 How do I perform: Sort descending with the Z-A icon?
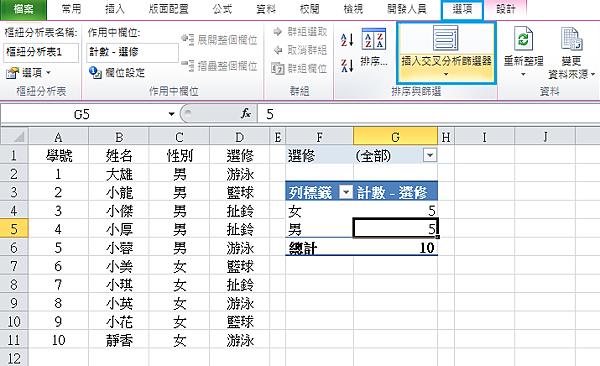pos(347,65)
